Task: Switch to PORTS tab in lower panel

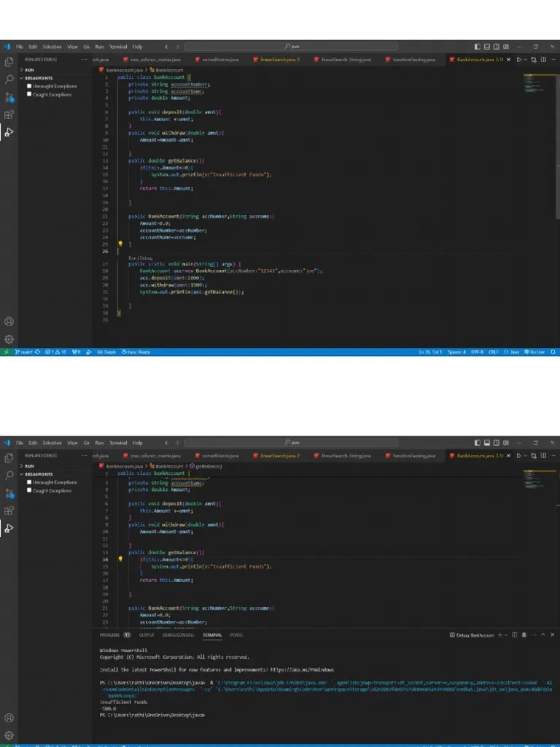Action: click(236, 635)
